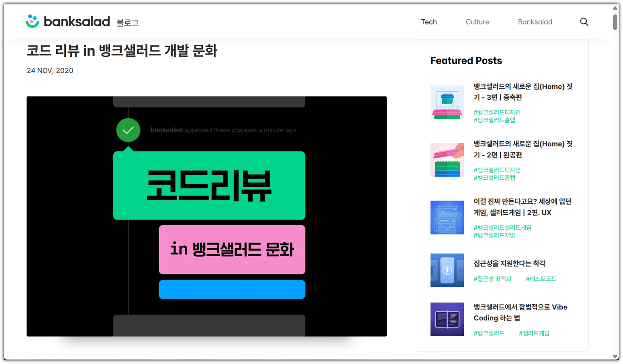
Task: Read the 집(Home) 짓기 - 2편 | 완공편 post
Action: click(x=523, y=149)
